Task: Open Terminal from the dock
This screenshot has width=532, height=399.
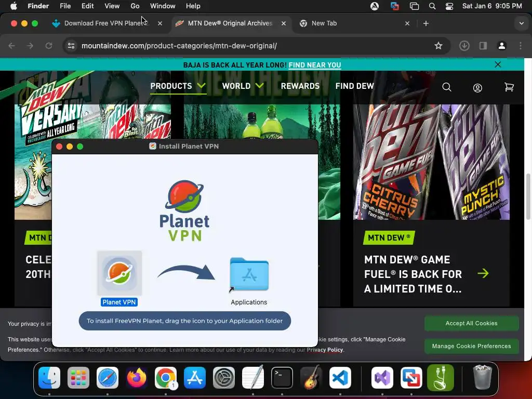Action: tap(282, 378)
